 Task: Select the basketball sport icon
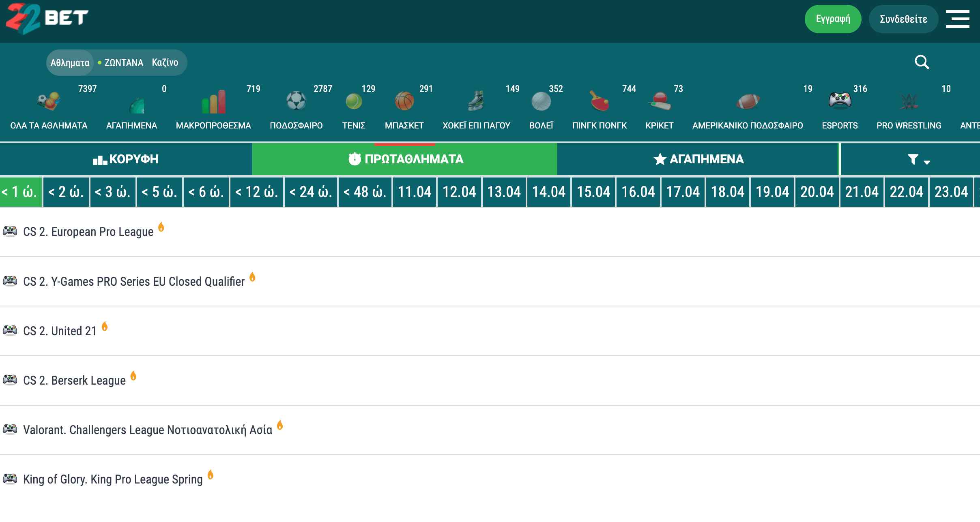[x=404, y=101]
